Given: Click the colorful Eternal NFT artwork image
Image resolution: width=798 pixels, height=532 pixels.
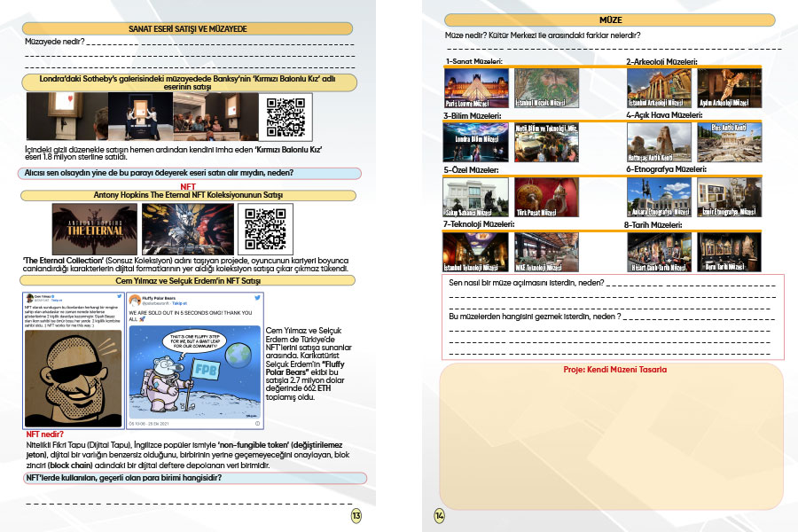Looking at the screenshot, I should point(188,229).
